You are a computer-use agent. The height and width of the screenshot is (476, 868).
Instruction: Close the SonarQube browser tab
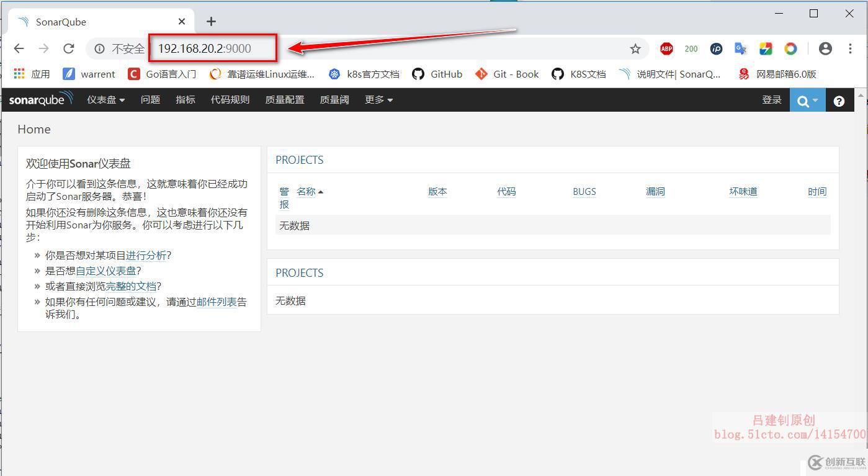pyautogui.click(x=182, y=22)
